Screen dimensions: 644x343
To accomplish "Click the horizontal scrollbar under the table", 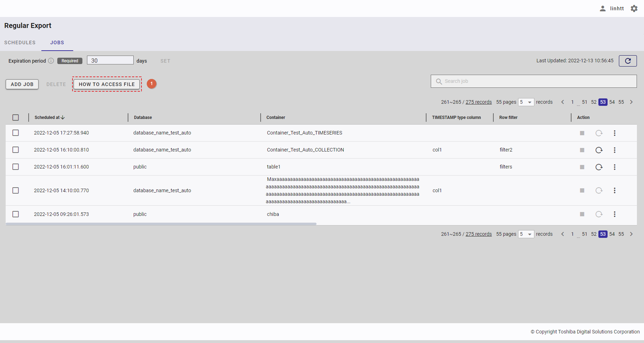I will (x=161, y=224).
